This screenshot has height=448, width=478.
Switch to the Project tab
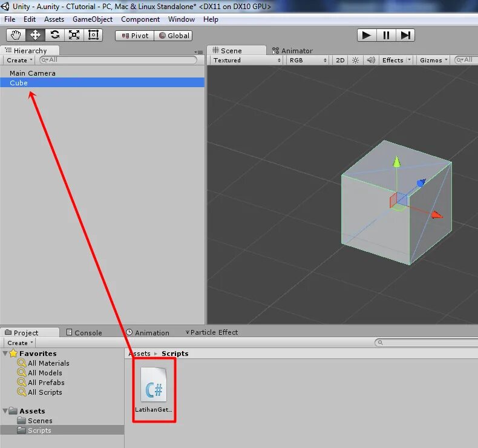pos(30,332)
